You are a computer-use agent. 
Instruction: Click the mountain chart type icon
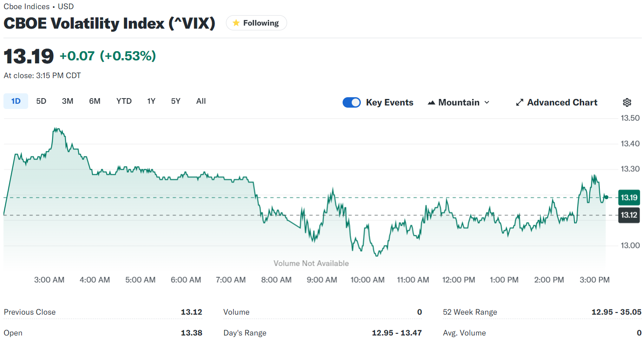click(x=431, y=103)
